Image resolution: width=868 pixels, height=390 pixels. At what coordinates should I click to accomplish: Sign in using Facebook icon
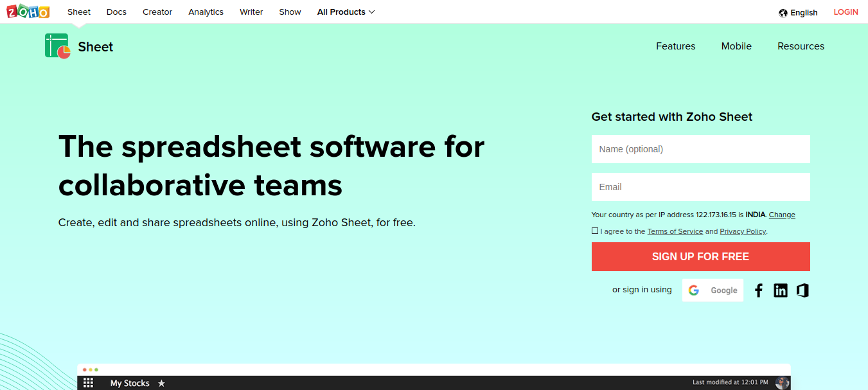(759, 290)
